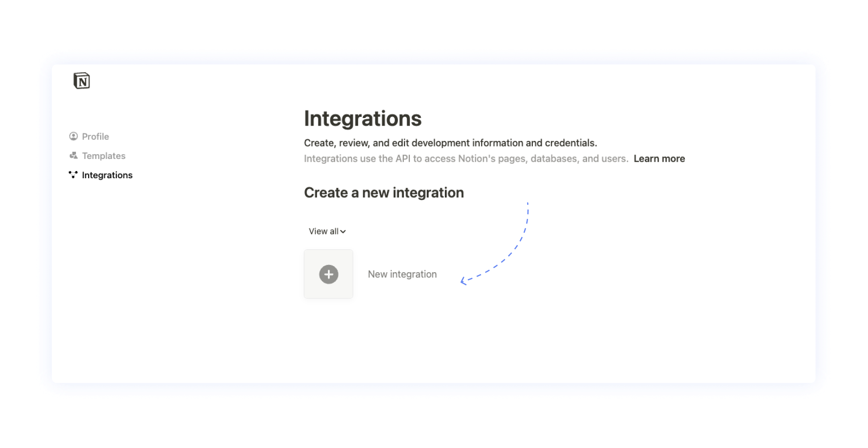The width and height of the screenshot is (868, 448).
Task: Click the gray plus circle icon
Action: 328,274
